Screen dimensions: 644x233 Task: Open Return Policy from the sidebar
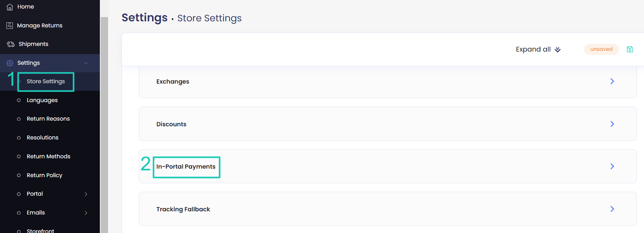44,175
